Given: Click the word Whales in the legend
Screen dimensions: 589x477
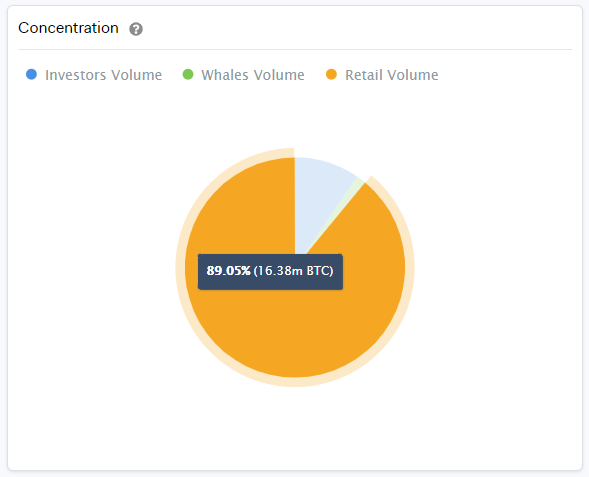Looking at the screenshot, I should pyautogui.click(x=225, y=75).
